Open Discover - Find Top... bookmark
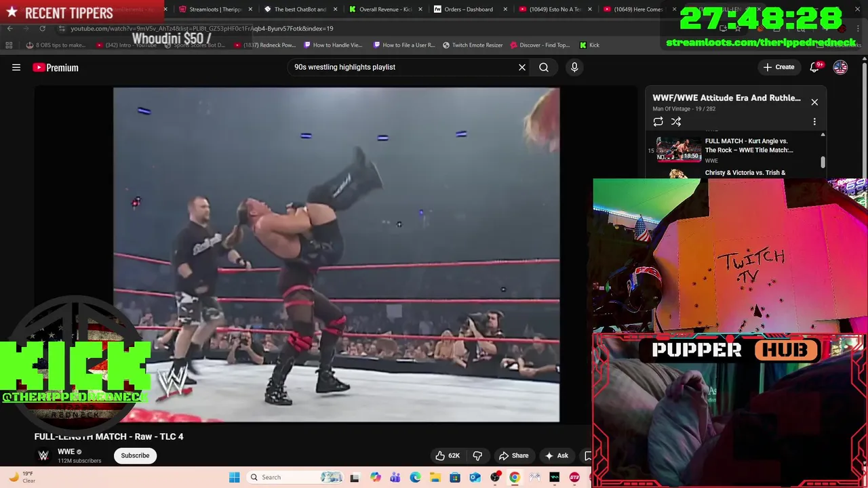Viewport: 868px width, 488px height. coord(540,45)
